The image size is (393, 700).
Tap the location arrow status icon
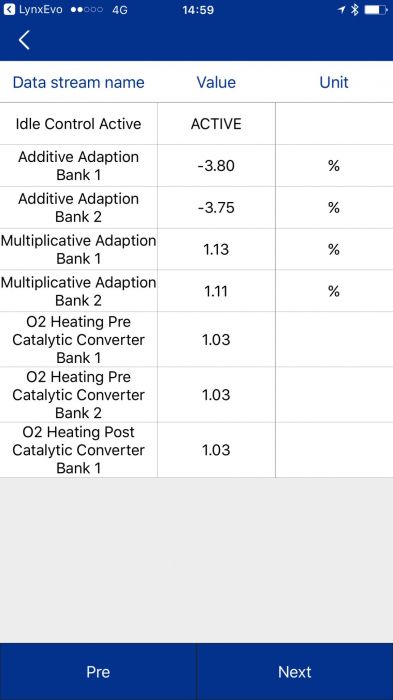(x=342, y=9)
